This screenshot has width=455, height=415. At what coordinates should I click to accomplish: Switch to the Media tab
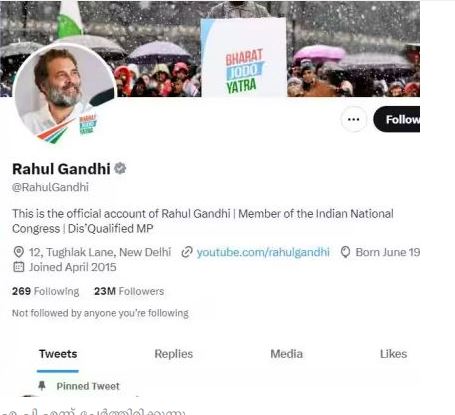(287, 354)
